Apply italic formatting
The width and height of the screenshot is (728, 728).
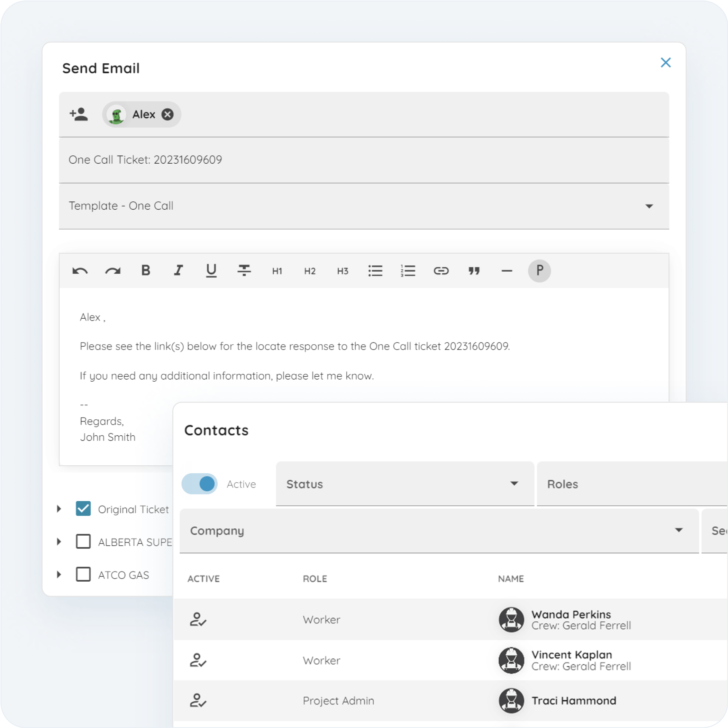tap(178, 271)
